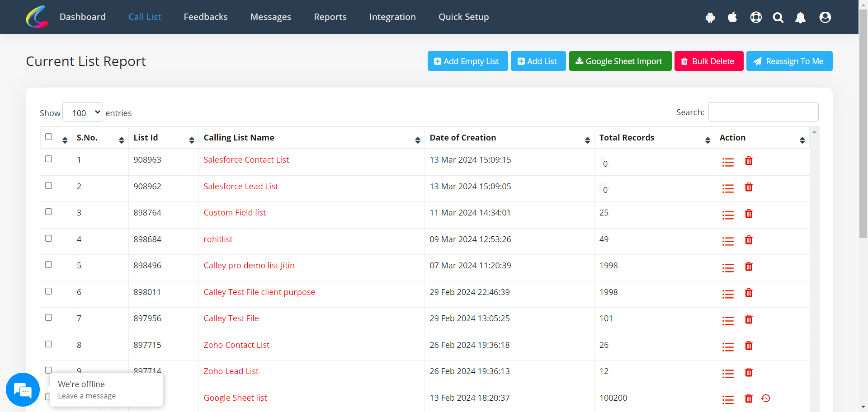Click the Add List button
Image resolution: width=868 pixels, height=412 pixels.
[538, 61]
